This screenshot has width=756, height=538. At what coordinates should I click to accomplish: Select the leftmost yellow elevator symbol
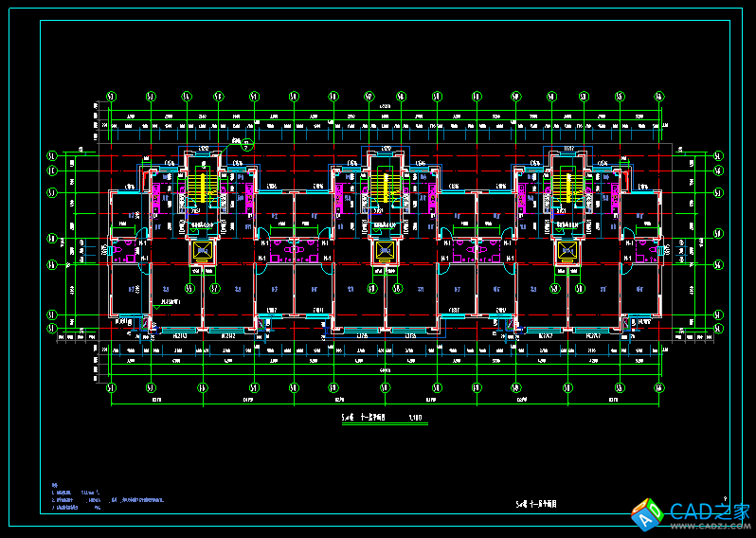click(x=202, y=251)
